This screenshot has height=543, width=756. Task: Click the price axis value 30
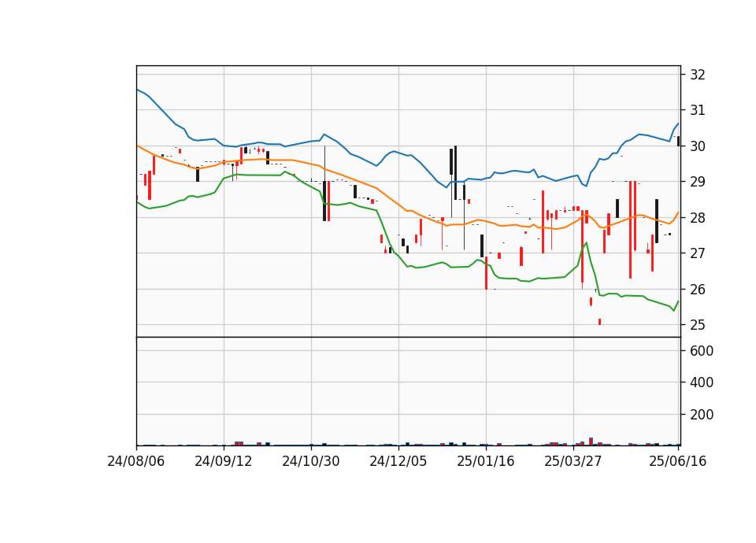698,146
